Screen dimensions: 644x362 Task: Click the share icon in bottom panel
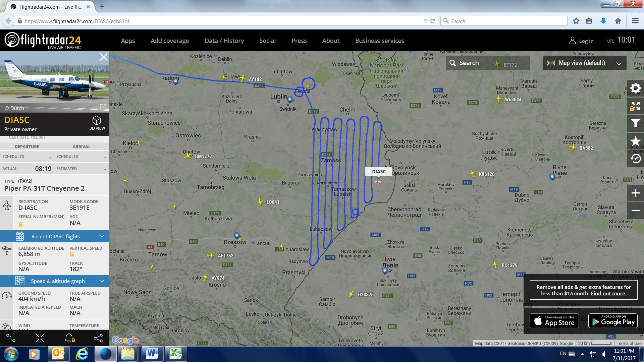[x=98, y=338]
